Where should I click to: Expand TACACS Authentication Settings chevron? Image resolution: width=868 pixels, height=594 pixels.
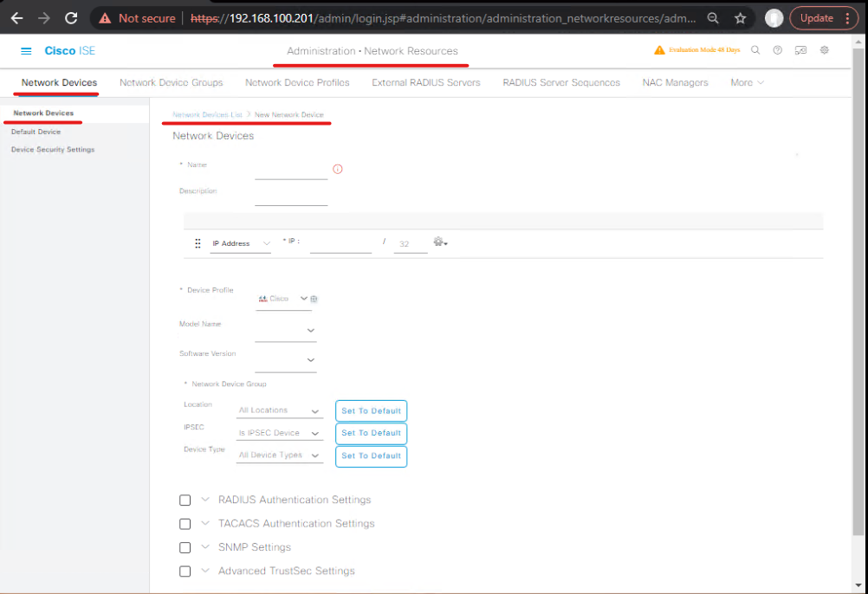click(205, 523)
